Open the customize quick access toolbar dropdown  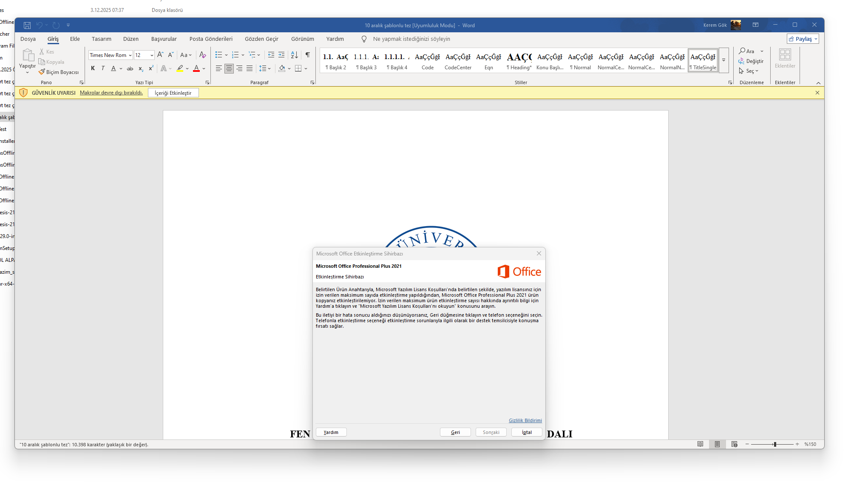(68, 26)
